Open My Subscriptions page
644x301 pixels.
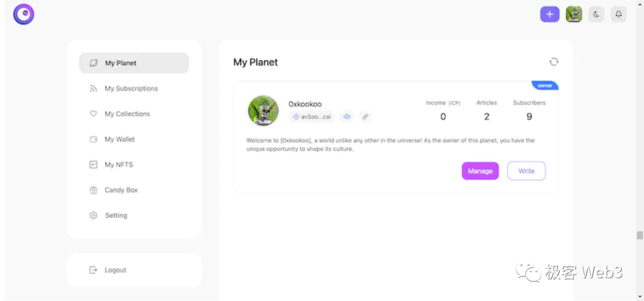tap(131, 88)
